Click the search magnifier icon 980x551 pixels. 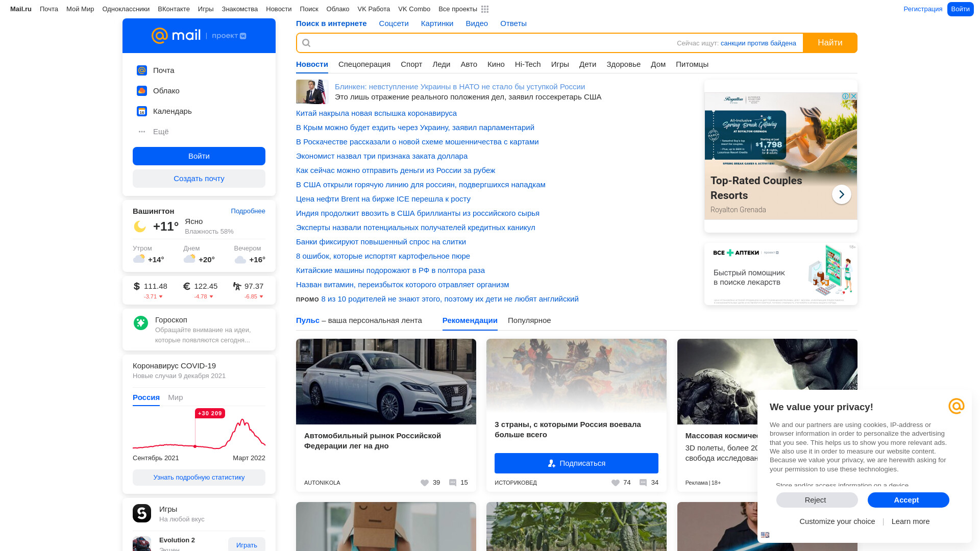[x=306, y=43]
